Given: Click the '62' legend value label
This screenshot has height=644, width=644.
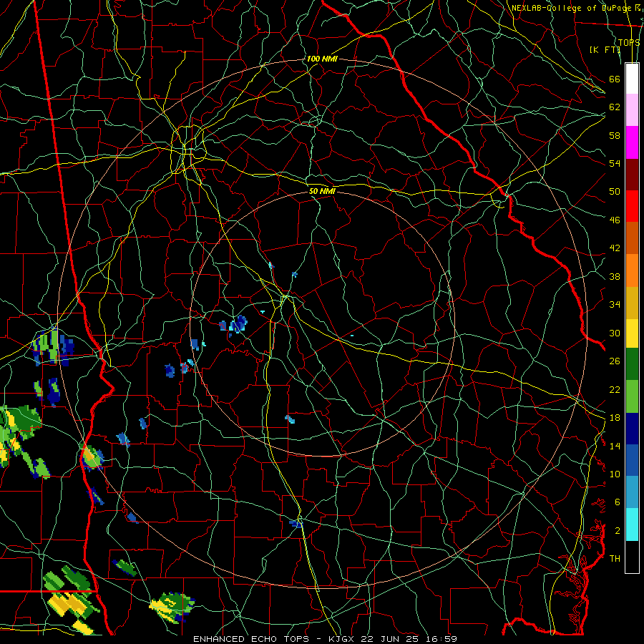Looking at the screenshot, I should pos(615,107).
